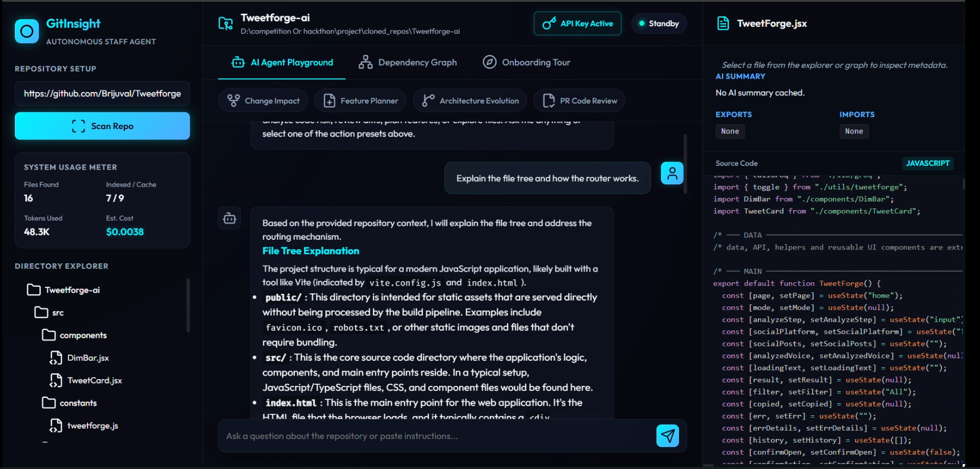The height and width of the screenshot is (469, 980).
Task: Click the Files Found value 16
Action: pos(28,198)
